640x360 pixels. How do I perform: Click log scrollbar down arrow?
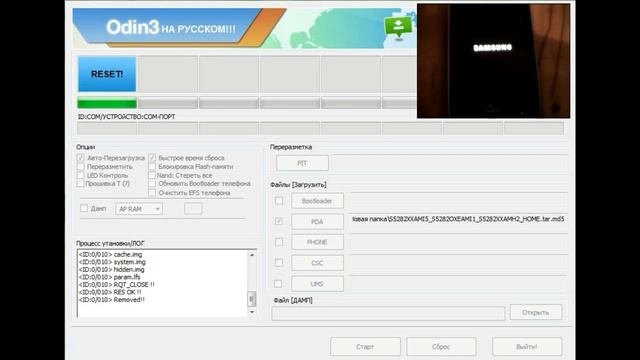point(252,312)
